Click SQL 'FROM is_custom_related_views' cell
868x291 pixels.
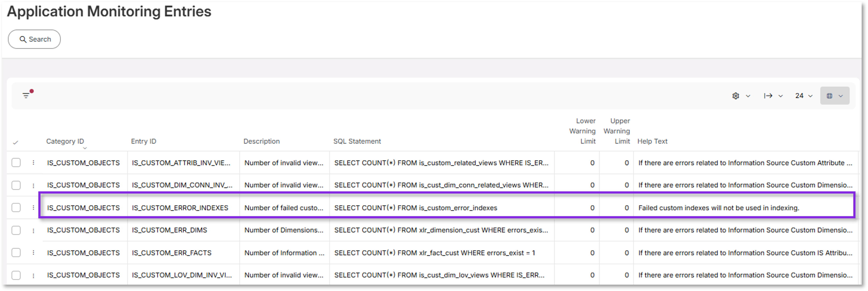point(441,163)
